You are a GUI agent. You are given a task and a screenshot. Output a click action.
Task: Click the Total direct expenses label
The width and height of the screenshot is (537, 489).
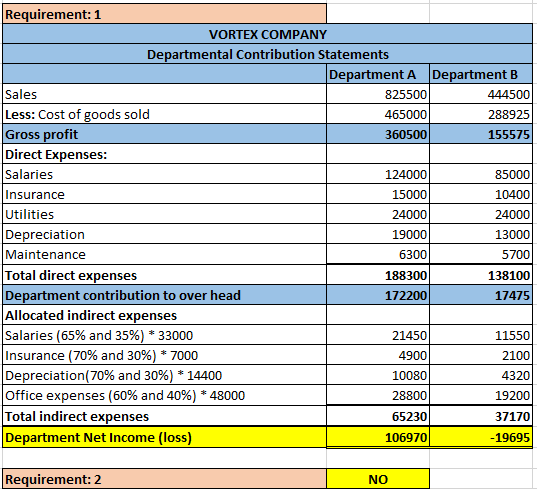[164, 275]
